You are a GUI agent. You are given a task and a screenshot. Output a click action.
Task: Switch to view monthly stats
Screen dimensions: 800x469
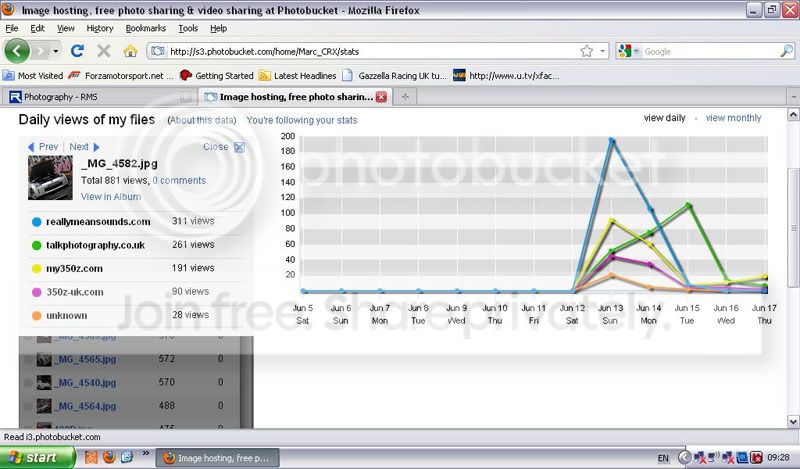(733, 118)
